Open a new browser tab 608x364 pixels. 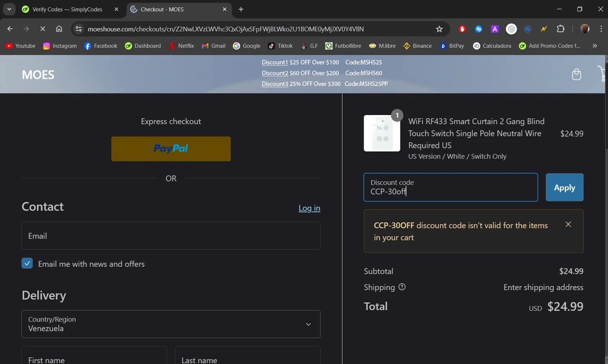point(241,9)
